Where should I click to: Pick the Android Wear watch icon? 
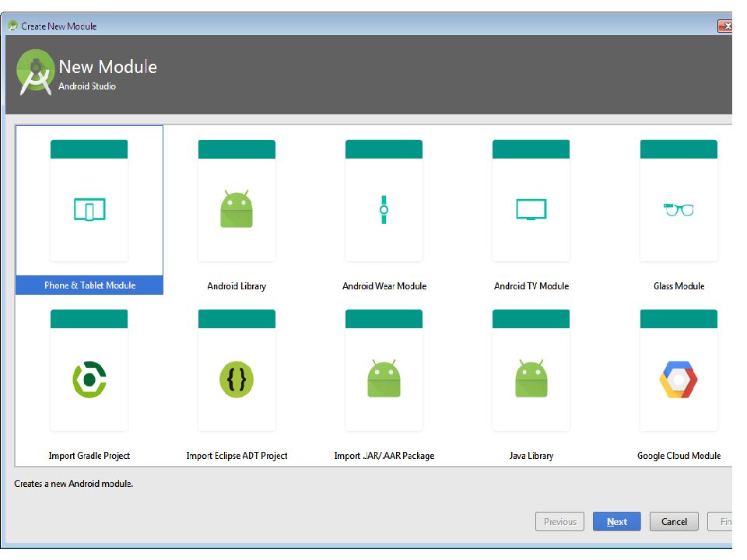(384, 209)
